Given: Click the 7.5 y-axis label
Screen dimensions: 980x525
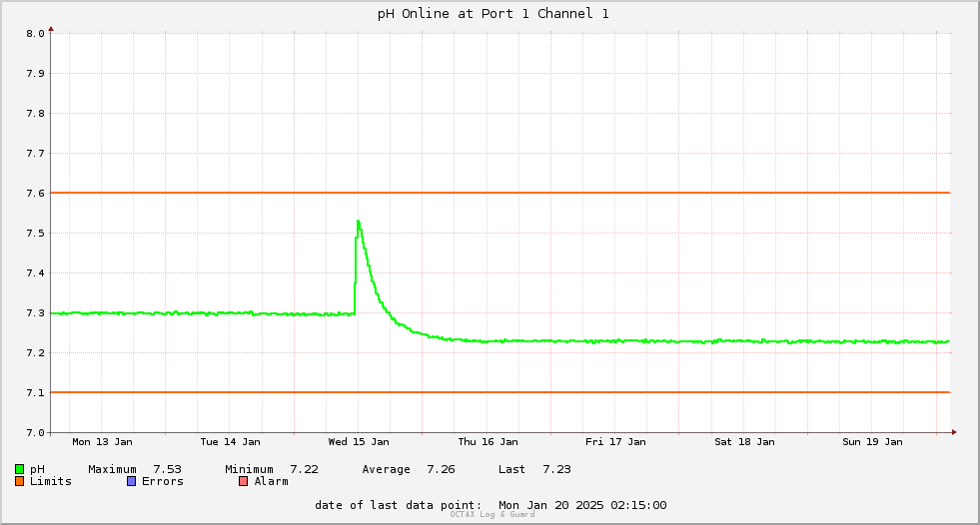Looking at the screenshot, I should 36,234.
